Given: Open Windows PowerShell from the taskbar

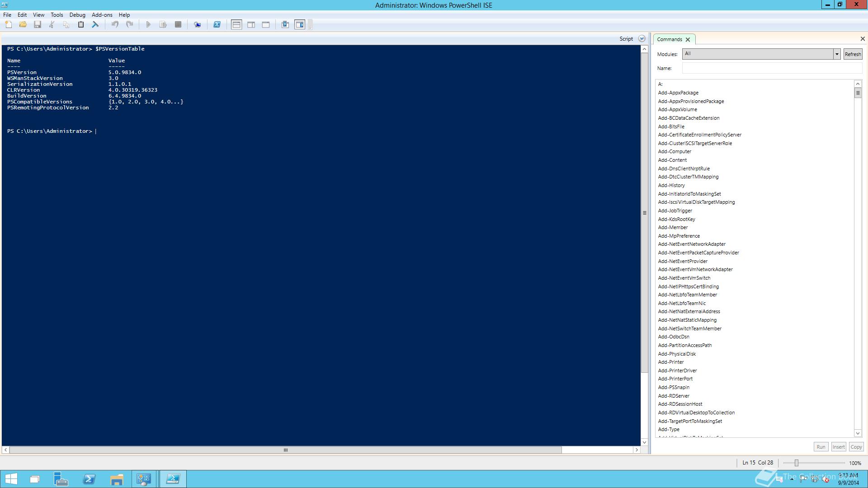Looking at the screenshot, I should [89, 479].
